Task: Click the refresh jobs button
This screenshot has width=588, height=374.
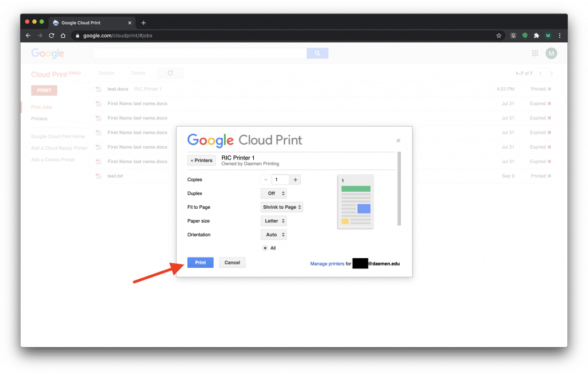Action: [x=170, y=73]
